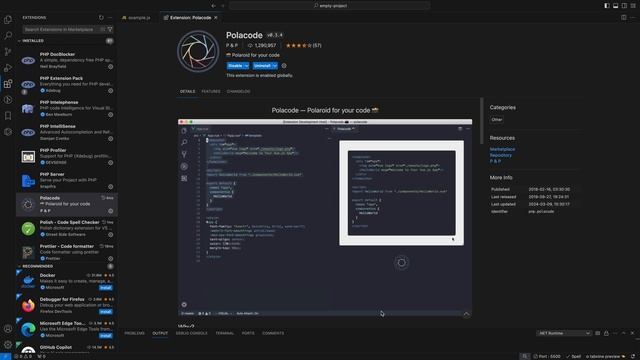
Task: Toggle the Secondary Side Bar layout button
Action: pyautogui.click(x=624, y=6)
